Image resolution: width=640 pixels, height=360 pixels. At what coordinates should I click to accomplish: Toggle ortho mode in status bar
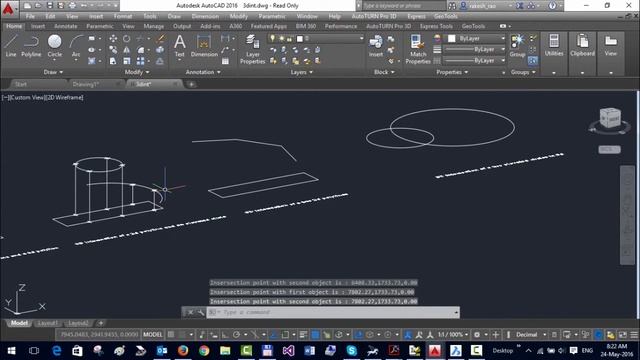(x=225, y=335)
